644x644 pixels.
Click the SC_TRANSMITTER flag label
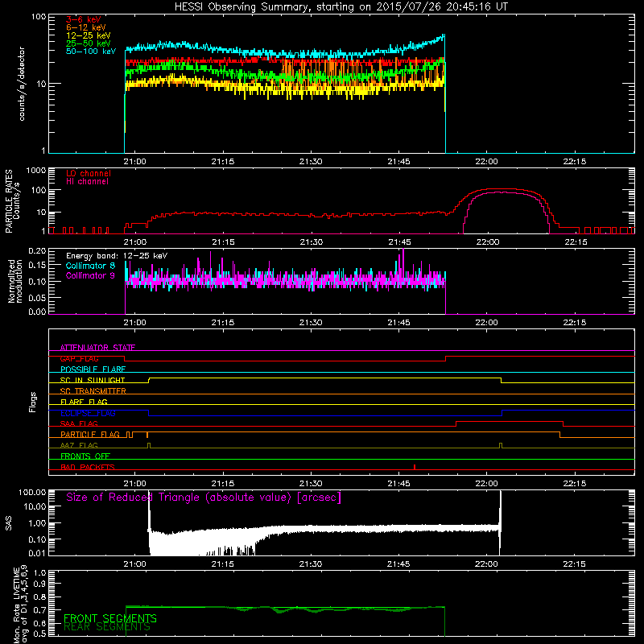point(93,391)
